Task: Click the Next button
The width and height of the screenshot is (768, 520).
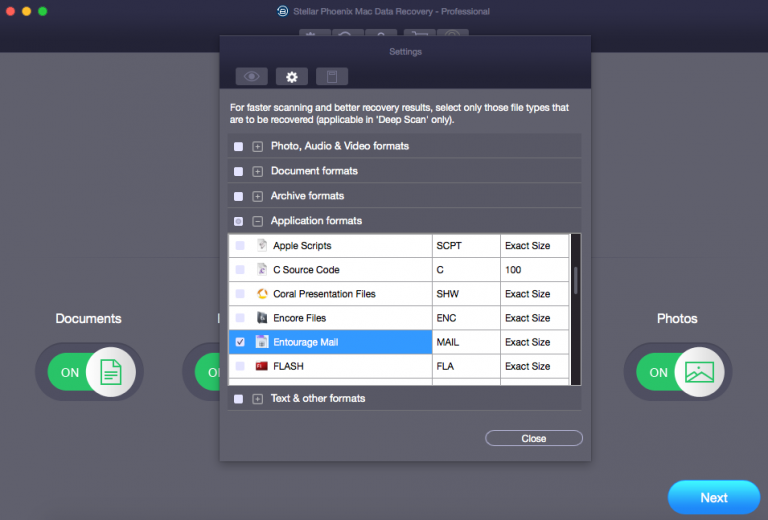Action: tap(714, 497)
